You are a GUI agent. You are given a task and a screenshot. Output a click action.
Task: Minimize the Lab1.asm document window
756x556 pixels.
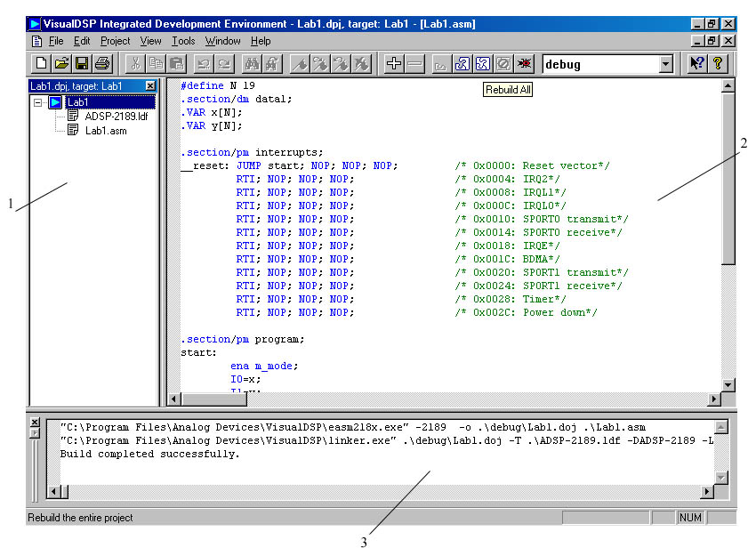tap(697, 41)
